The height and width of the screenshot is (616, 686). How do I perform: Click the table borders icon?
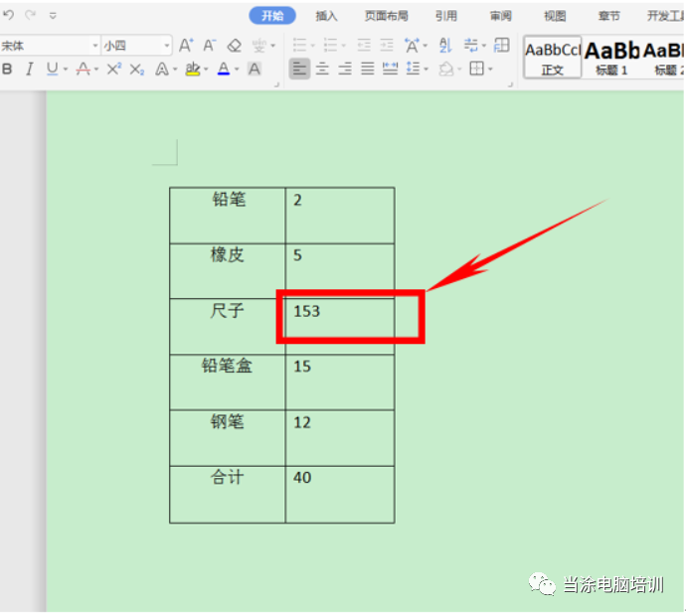(x=476, y=69)
